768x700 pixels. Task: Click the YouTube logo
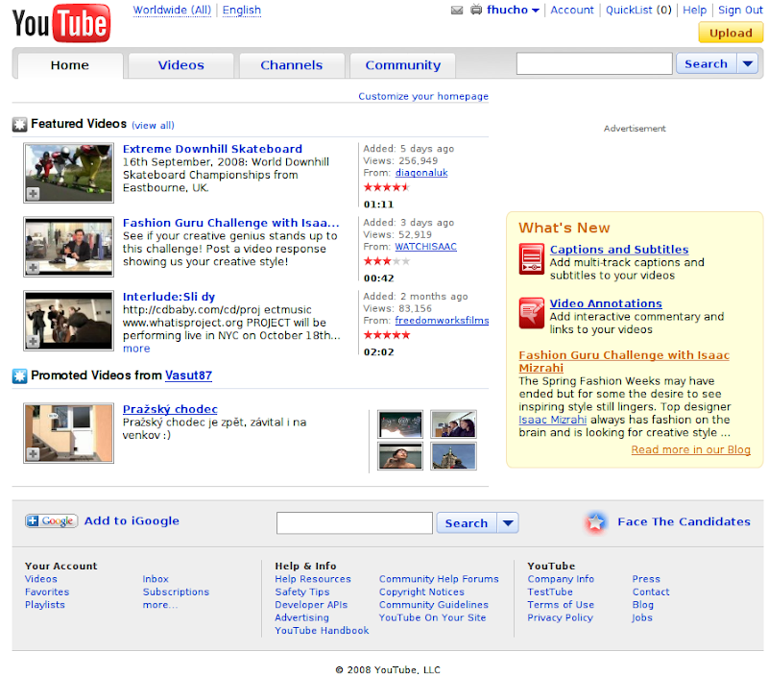tap(61, 23)
